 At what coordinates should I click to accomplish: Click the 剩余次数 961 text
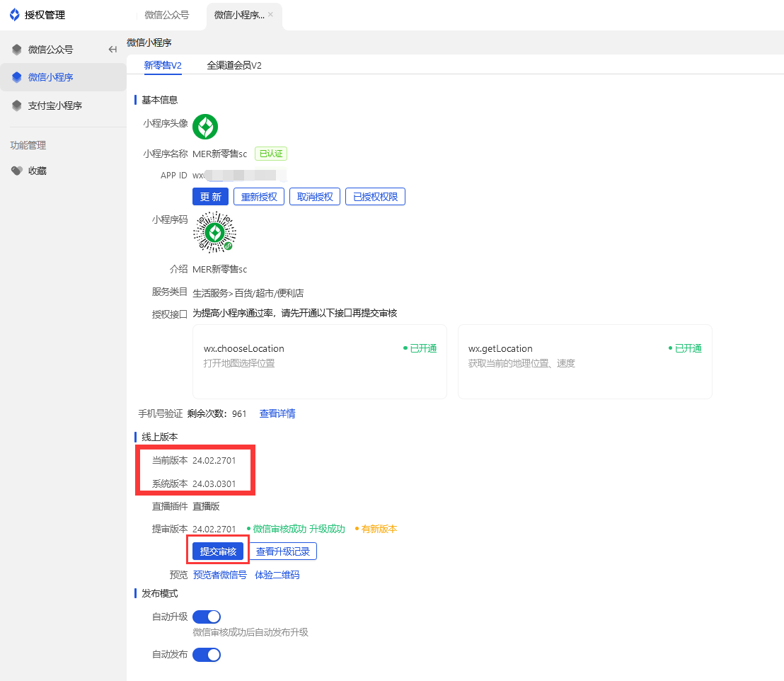217,414
